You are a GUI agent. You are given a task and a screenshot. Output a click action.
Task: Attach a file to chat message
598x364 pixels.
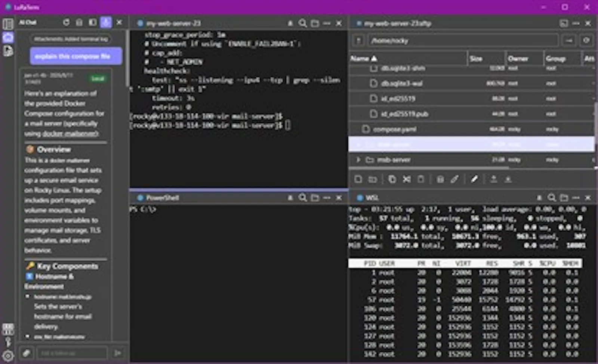click(x=26, y=353)
